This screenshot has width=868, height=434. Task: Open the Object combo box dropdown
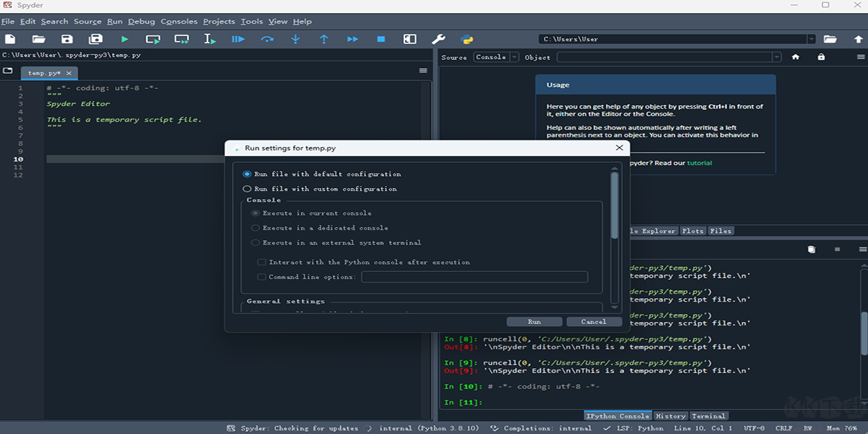point(776,57)
